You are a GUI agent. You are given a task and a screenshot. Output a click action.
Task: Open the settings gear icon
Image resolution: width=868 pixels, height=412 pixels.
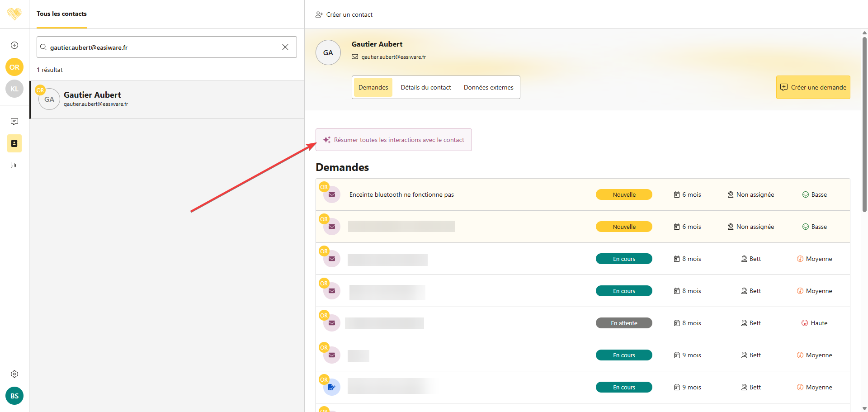coord(14,374)
